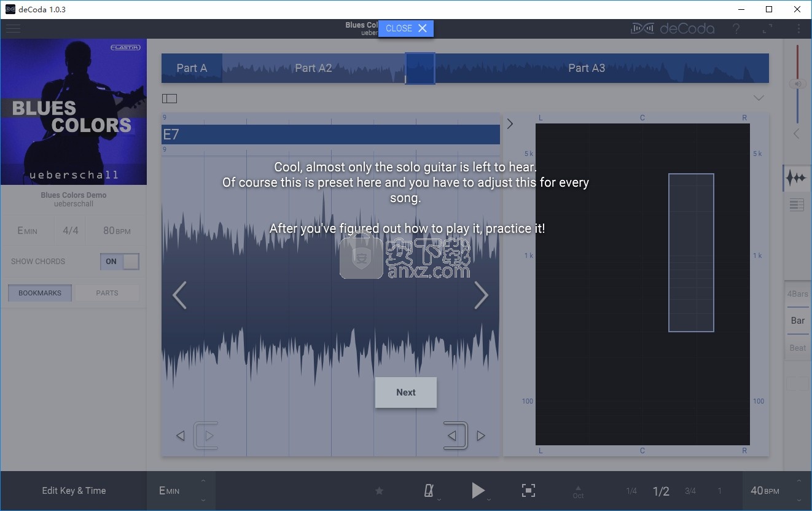Open Edit Key & Time
Image resolution: width=812 pixels, height=511 pixels.
point(74,491)
